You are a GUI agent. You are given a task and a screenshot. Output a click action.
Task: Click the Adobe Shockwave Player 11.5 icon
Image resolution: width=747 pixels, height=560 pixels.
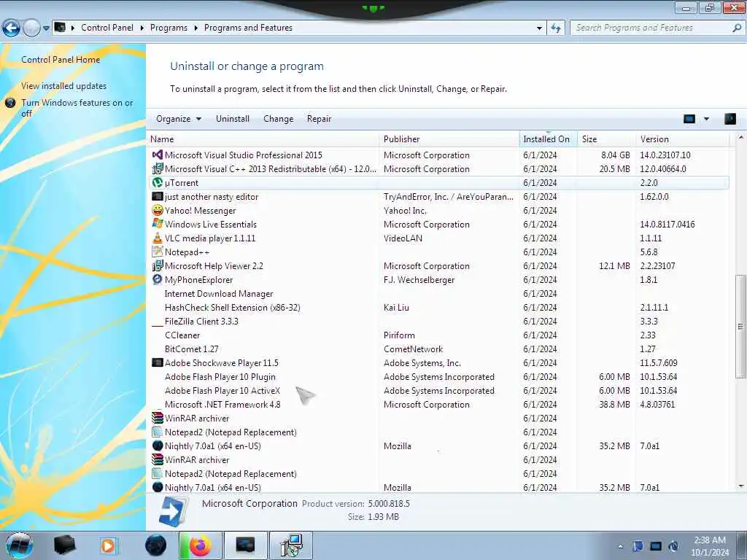point(158,362)
